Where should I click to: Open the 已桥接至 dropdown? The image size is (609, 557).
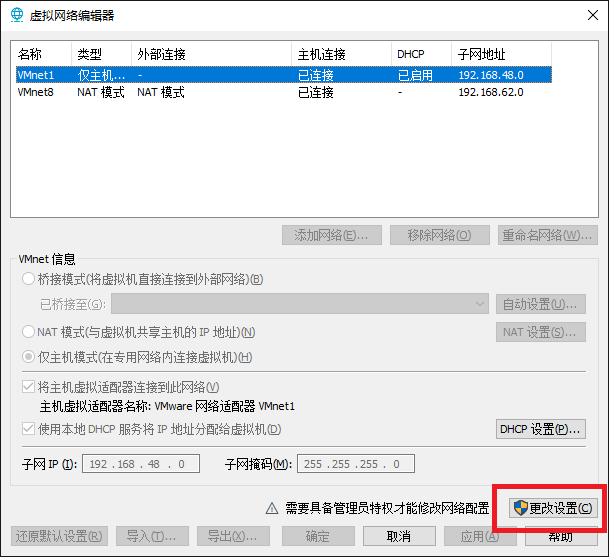tap(300, 304)
